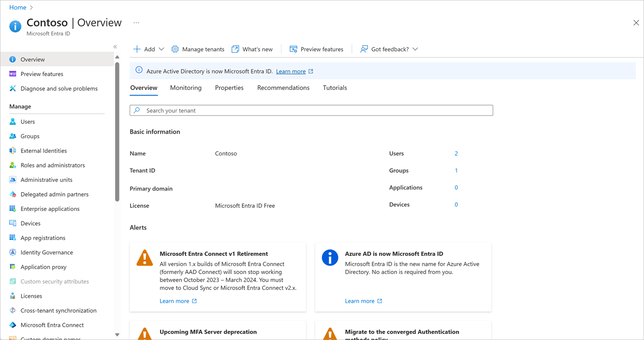Screen dimensions: 644x340
Task: Click the Upcoming MFA Server deprecation alert title
Action: pos(208,332)
